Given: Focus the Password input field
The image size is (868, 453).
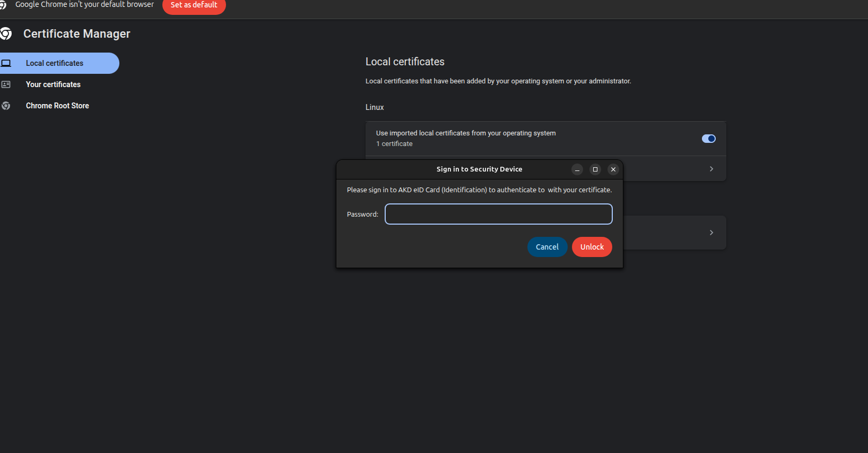Looking at the screenshot, I should point(498,214).
